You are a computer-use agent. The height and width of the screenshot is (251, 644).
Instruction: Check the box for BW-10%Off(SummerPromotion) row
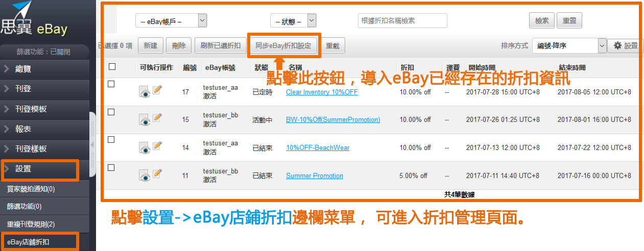pos(111,112)
